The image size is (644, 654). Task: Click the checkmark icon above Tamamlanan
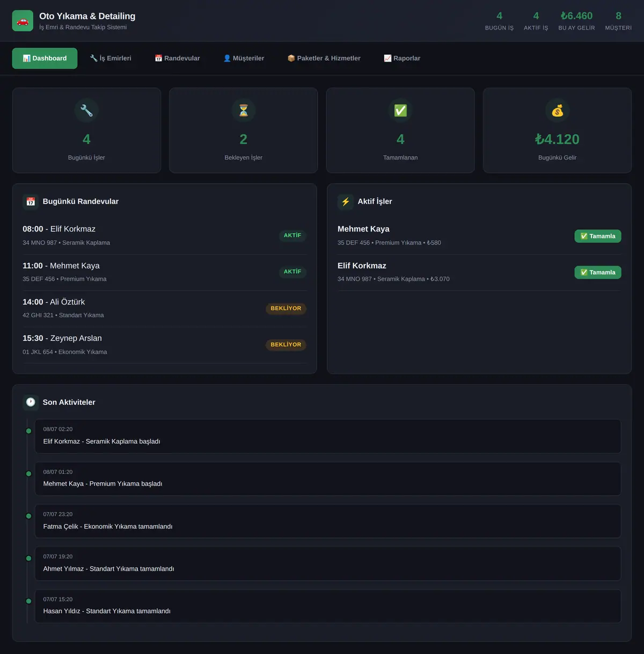pyautogui.click(x=400, y=111)
